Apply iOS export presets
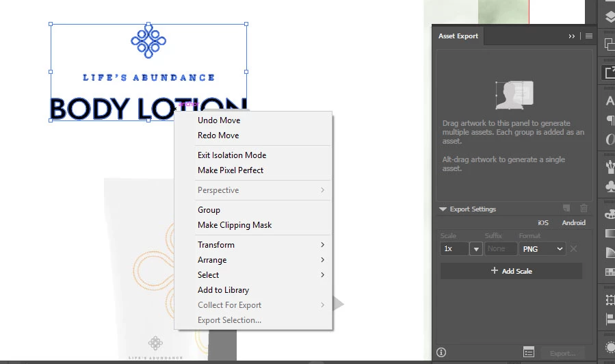 543,223
